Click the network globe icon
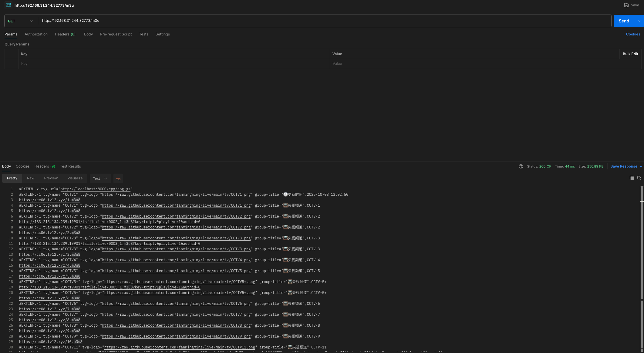The image size is (644, 353). [x=521, y=166]
